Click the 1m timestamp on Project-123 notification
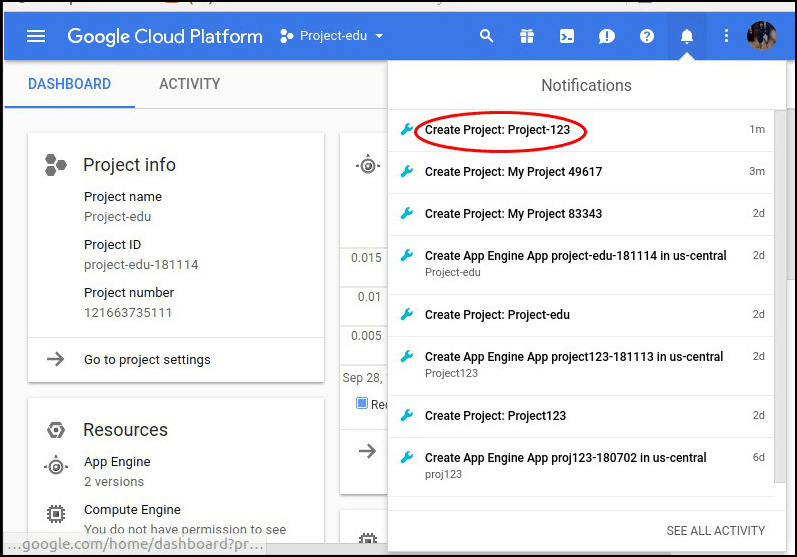Screen dimensions: 797x557 [757, 129]
